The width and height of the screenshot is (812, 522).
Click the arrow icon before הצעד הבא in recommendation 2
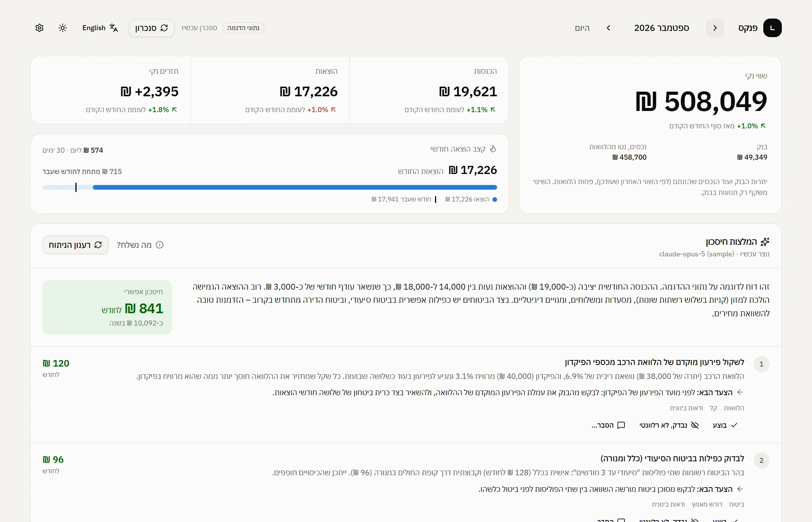pyautogui.click(x=740, y=489)
